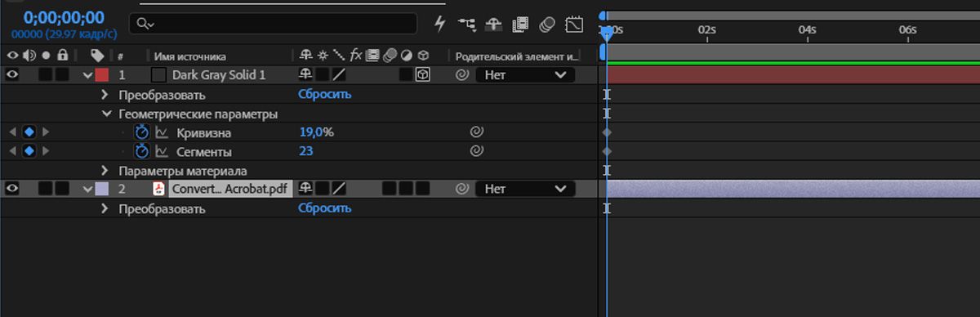
Task: Toggle 3D layer switch on Dark Gray Solid 1
Action: tap(422, 74)
